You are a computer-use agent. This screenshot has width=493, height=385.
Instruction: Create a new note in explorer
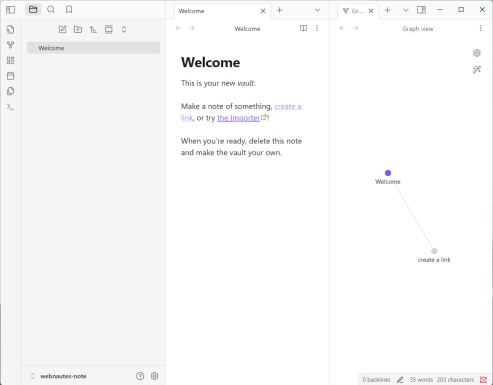63,29
